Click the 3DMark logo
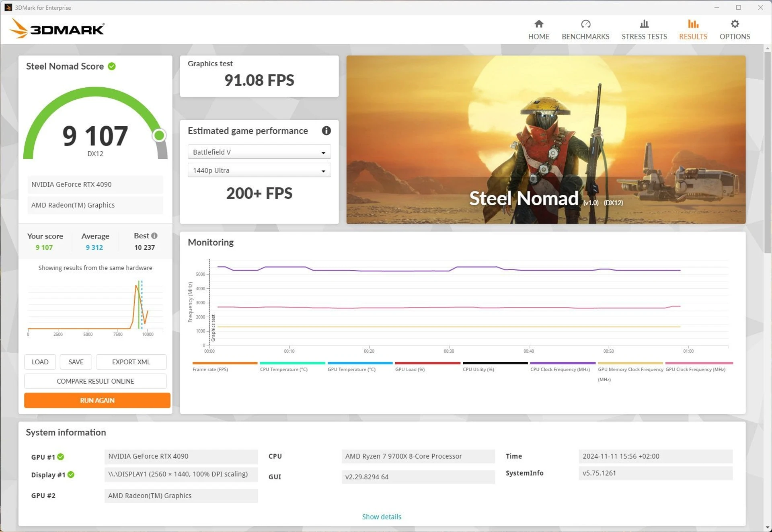The height and width of the screenshot is (532, 772). tap(57, 29)
